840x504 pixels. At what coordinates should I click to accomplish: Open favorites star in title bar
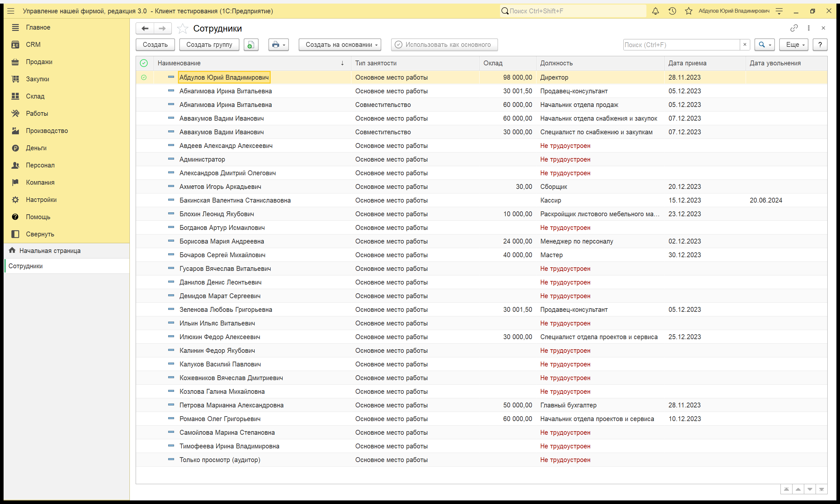[688, 11]
